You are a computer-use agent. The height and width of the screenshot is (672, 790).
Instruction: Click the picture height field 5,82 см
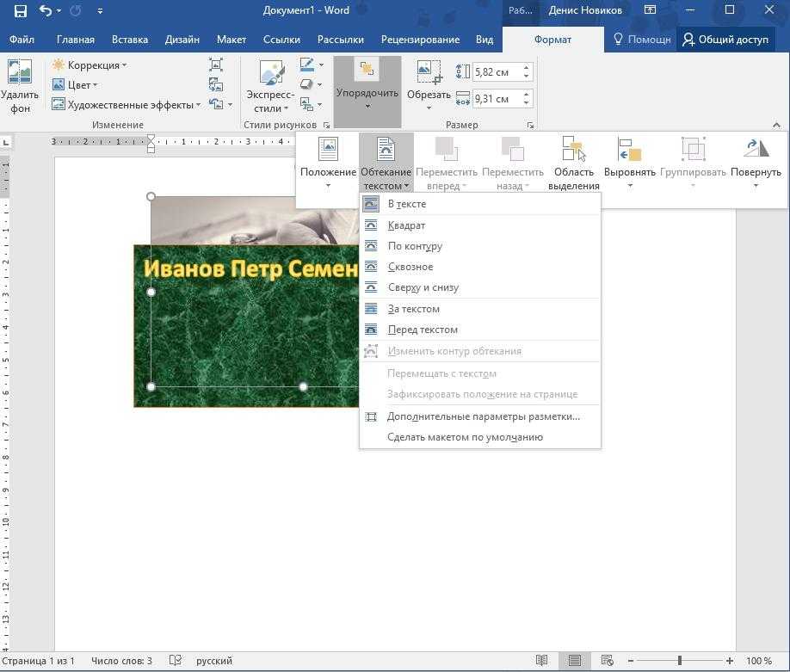(x=496, y=72)
